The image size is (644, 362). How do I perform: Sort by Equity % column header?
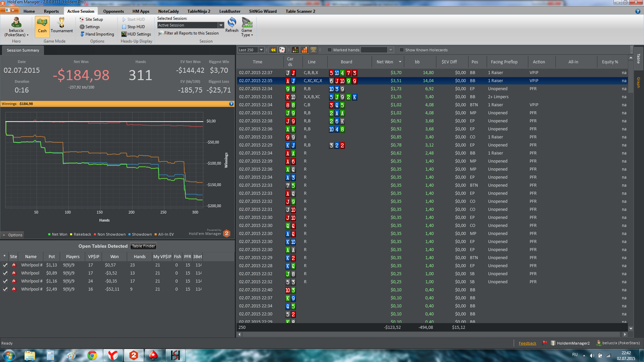(x=610, y=62)
